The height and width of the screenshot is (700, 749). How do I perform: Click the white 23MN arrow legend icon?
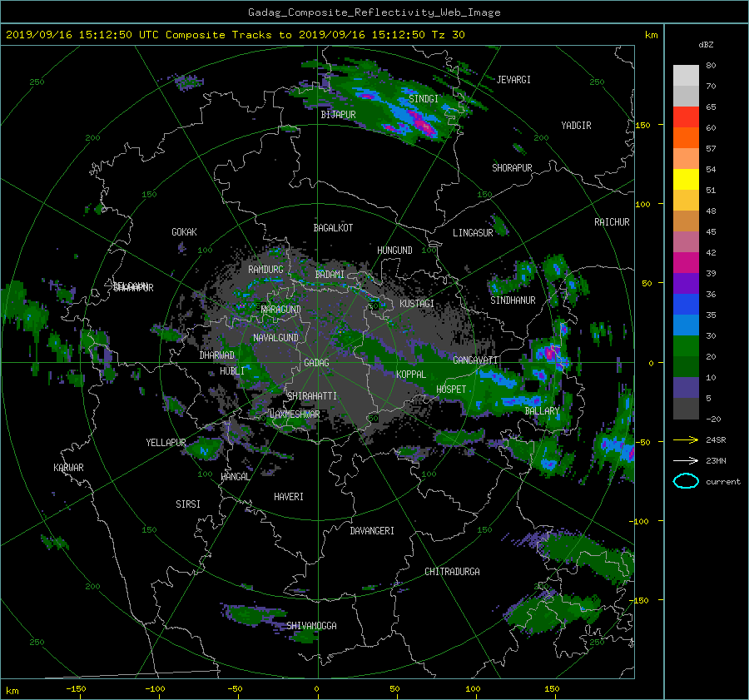686,460
